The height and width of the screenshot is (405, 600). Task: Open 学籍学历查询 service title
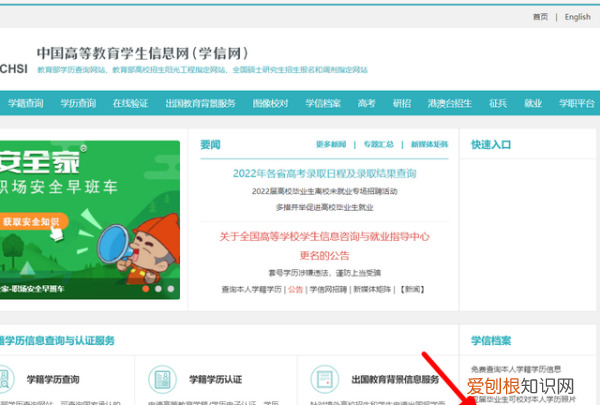click(x=53, y=379)
